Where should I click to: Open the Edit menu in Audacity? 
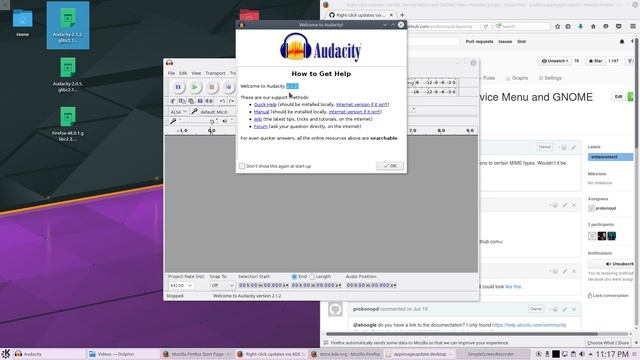(183, 73)
